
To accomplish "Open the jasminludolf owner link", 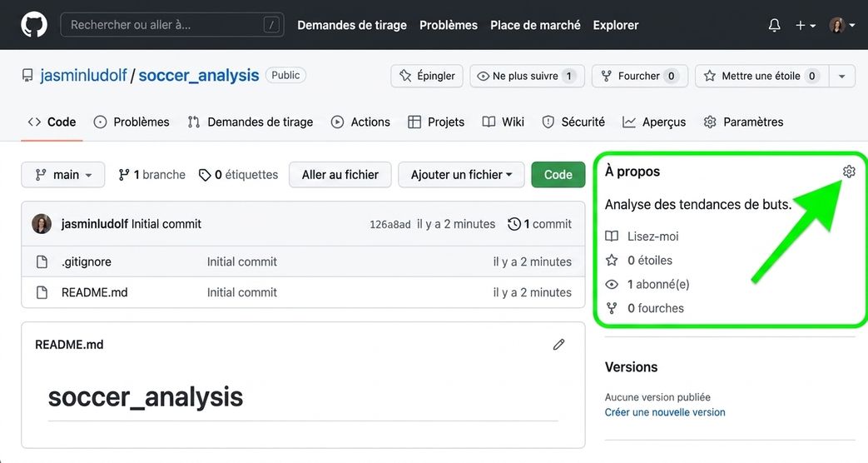I will 83,75.
